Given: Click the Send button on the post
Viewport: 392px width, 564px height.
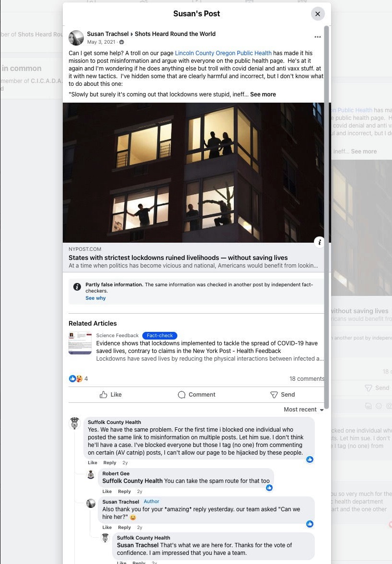Looking at the screenshot, I should coord(282,395).
